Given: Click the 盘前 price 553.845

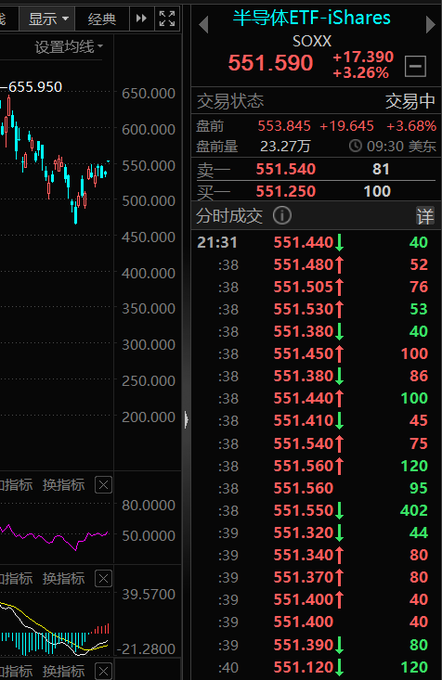Looking at the screenshot, I should tap(284, 126).
